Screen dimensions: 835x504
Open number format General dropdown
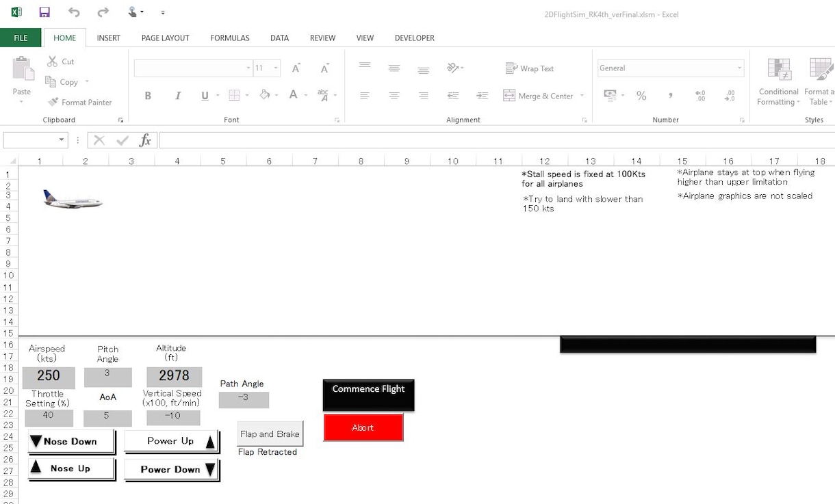click(x=740, y=68)
